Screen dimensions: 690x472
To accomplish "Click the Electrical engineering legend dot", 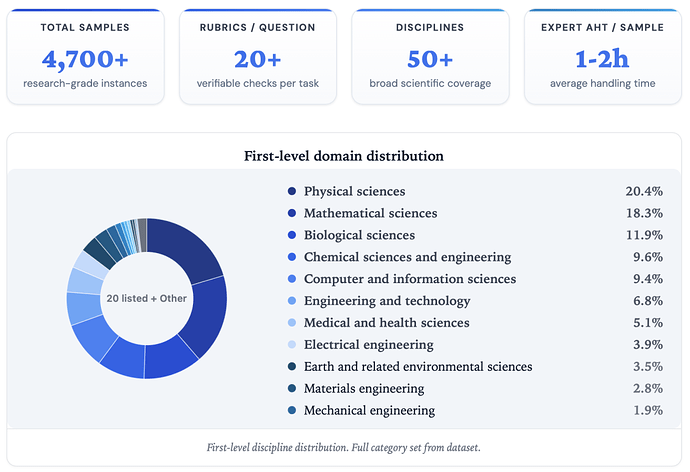I will pos(292,345).
